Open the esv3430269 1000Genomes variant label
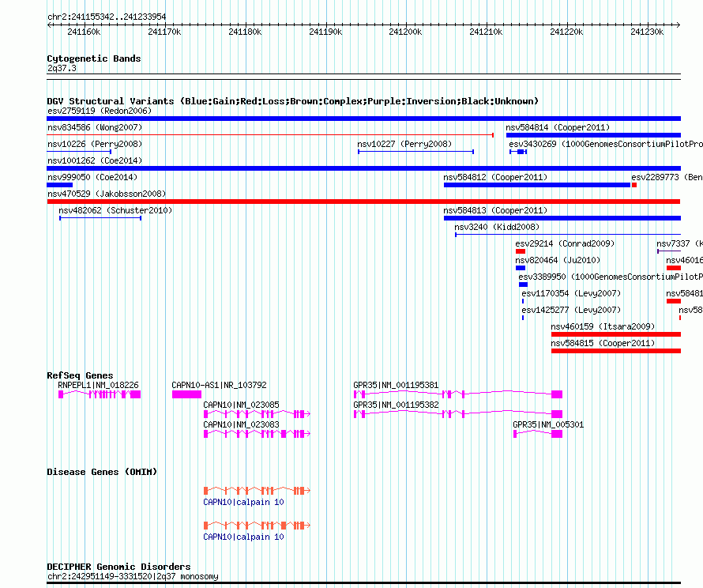This screenshot has height=588, width=703. point(606,144)
